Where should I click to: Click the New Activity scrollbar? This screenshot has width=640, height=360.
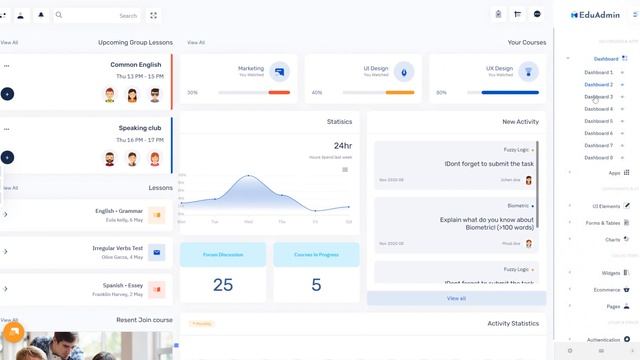[x=538, y=184]
